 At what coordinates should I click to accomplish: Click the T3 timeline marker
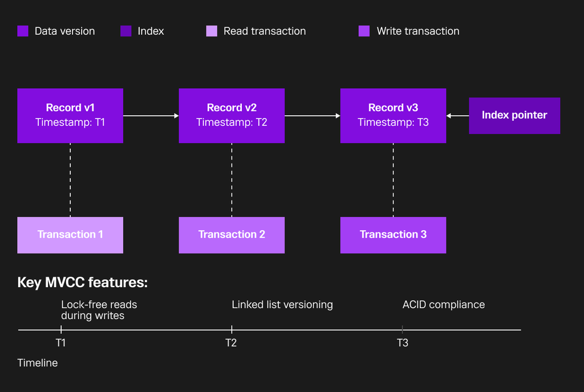(x=402, y=329)
